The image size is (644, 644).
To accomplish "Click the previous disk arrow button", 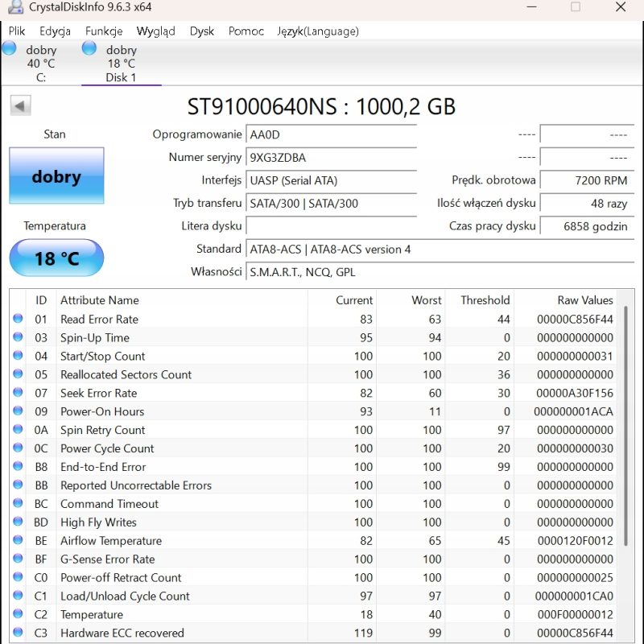I will [20, 105].
